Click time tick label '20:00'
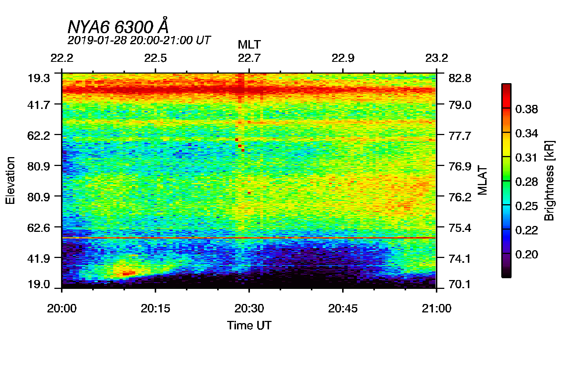Screen dimensions: 588x368 click(62, 308)
